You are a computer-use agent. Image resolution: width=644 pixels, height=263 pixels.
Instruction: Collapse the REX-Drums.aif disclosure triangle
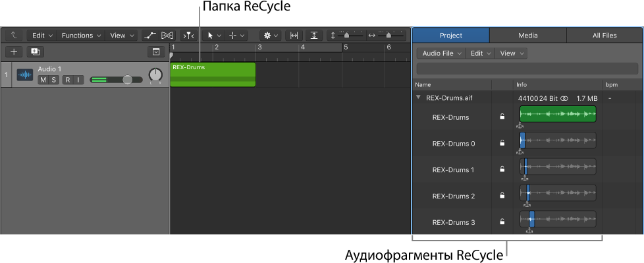418,98
